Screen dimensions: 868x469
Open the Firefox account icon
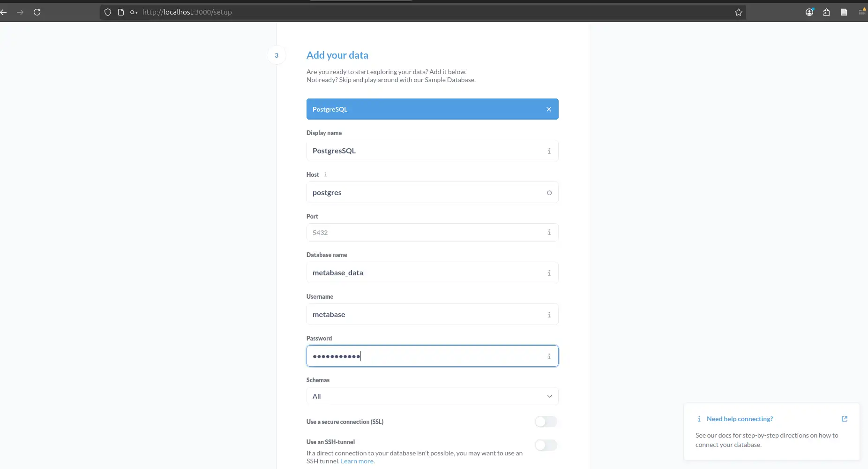point(809,12)
